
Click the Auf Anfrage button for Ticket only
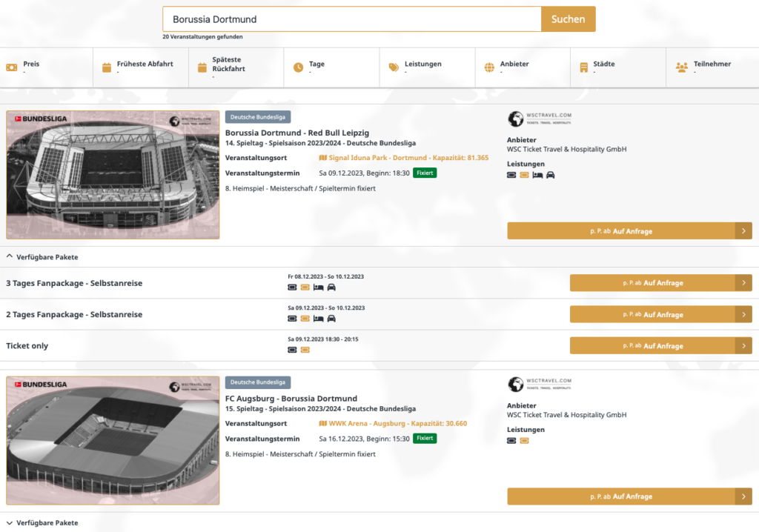point(660,345)
